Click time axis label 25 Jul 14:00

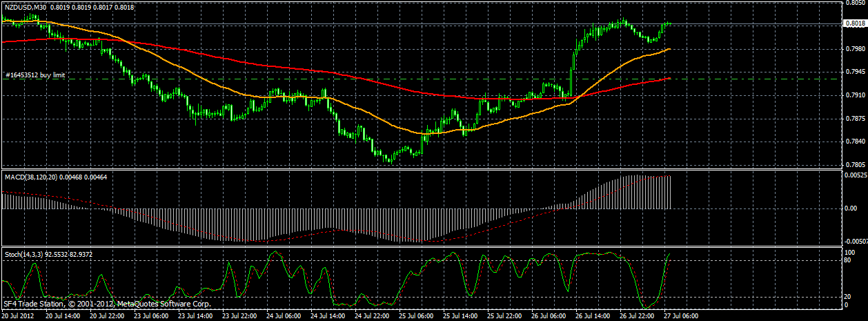(x=460, y=316)
